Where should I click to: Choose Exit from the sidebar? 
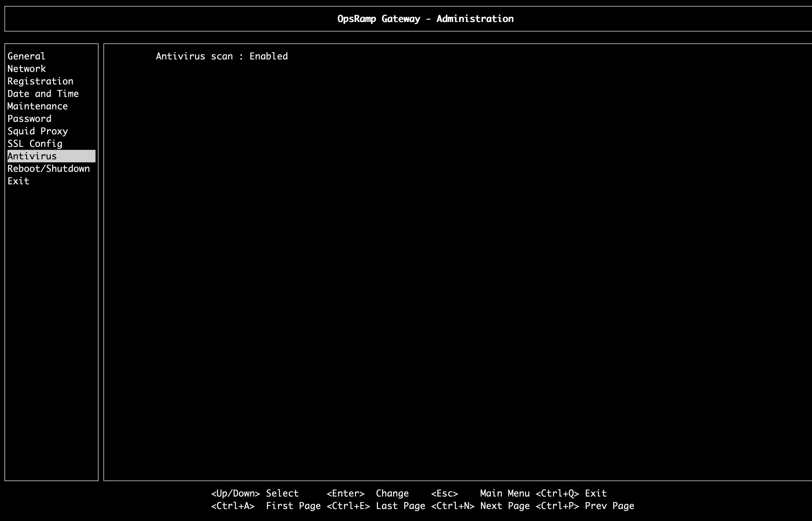coord(18,181)
